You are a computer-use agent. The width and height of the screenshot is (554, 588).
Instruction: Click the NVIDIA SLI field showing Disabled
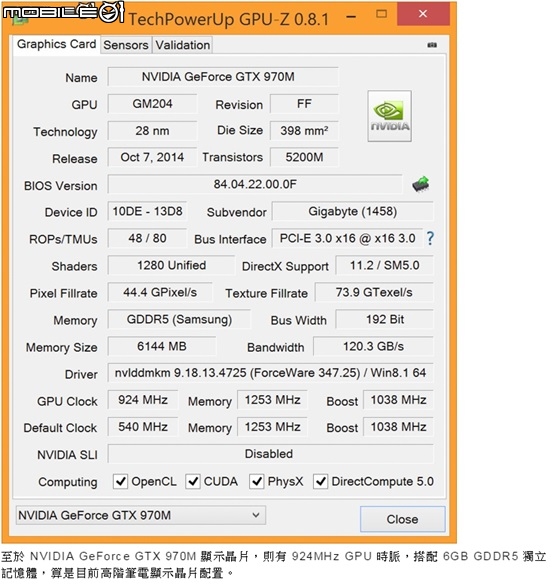[270, 454]
